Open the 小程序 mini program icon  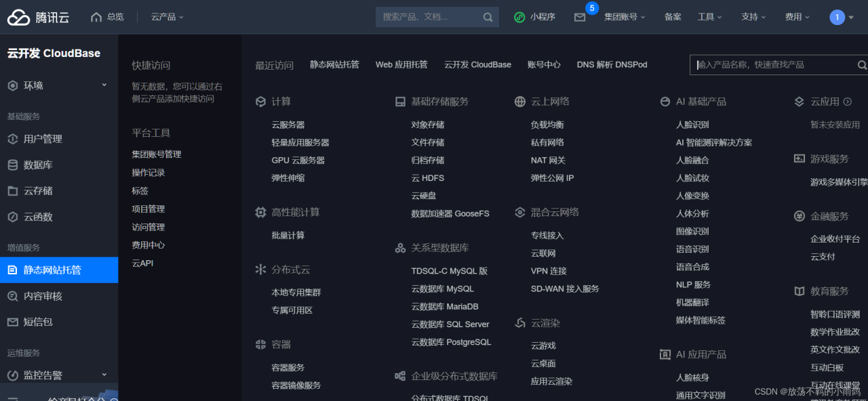coord(519,17)
